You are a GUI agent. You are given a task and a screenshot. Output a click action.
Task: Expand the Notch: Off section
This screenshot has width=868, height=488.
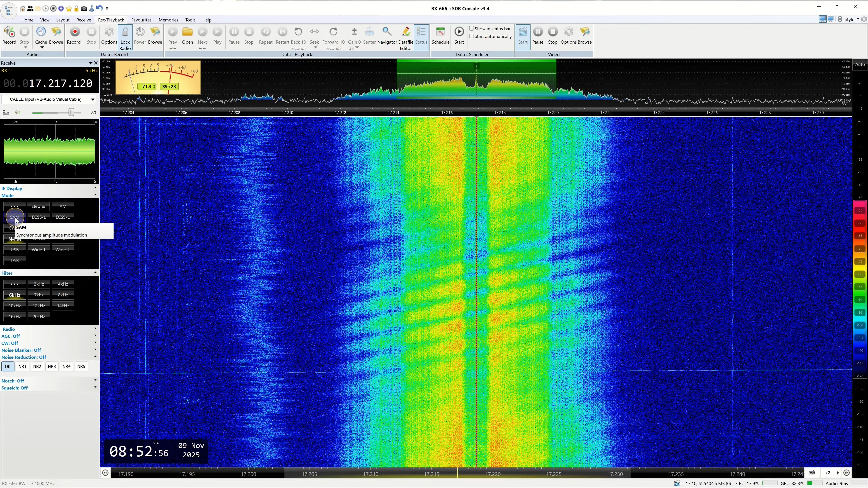tap(95, 380)
